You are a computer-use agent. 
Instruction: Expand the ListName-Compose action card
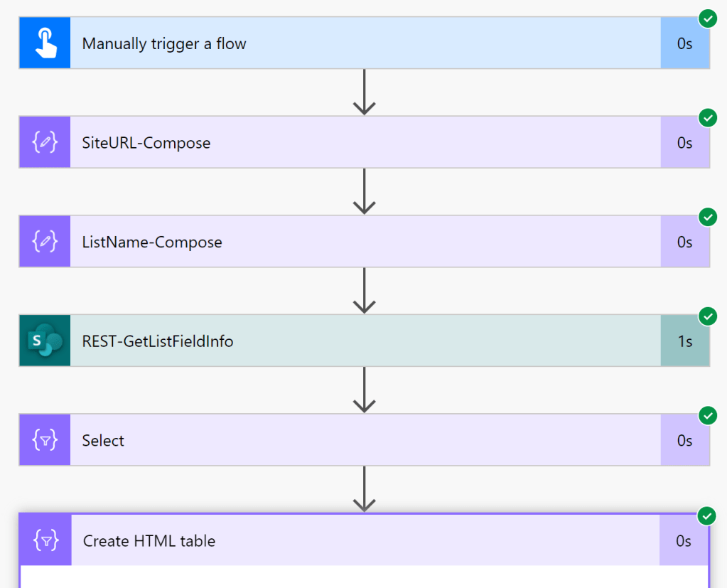(x=355, y=242)
